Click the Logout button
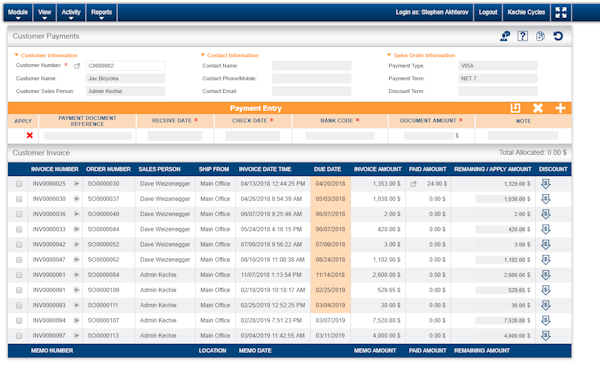600x372 pixels. pos(488,12)
